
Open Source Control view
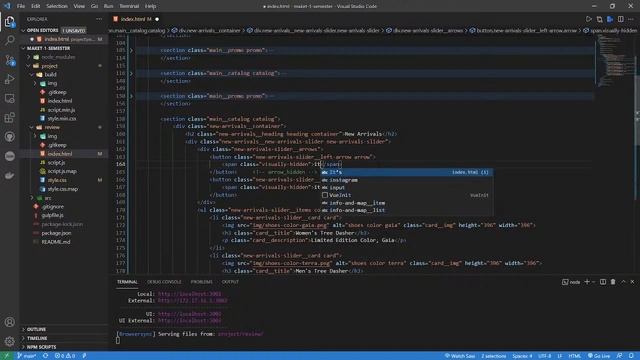9,60
